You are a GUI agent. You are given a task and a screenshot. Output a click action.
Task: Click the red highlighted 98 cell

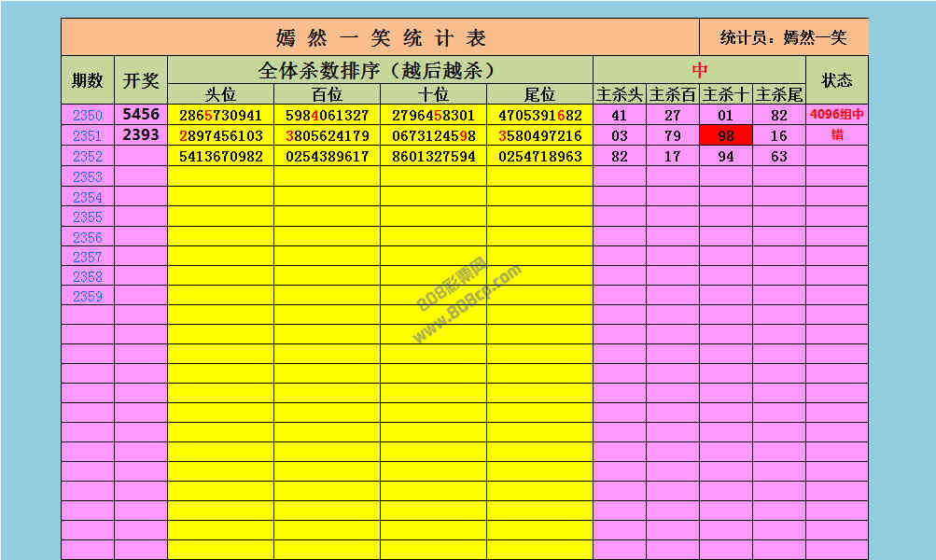[x=725, y=136]
